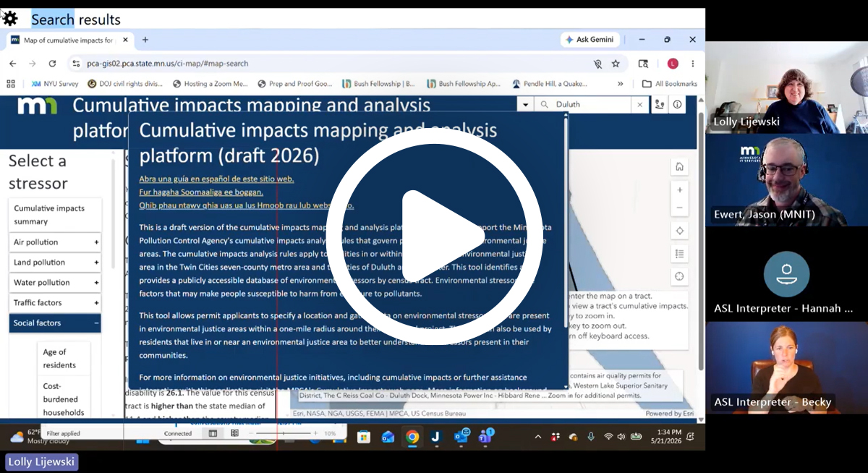The image size is (868, 473).
Task: Show hidden system tray icons
Action: (537, 436)
